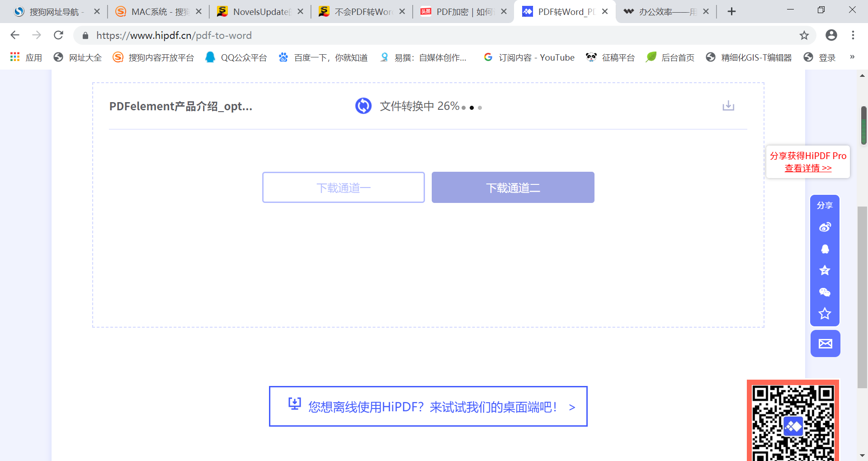Click the 下载通道二 button
868x461 pixels.
(513, 188)
